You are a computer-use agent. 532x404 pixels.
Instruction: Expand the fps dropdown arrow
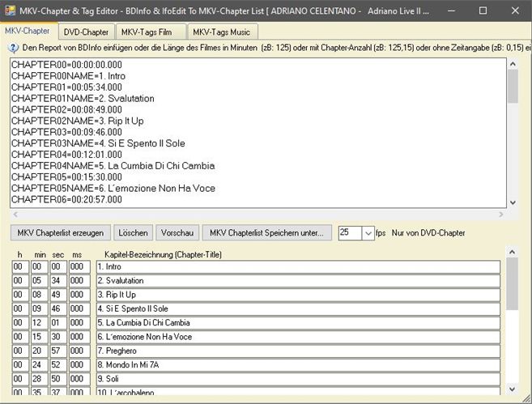click(368, 233)
